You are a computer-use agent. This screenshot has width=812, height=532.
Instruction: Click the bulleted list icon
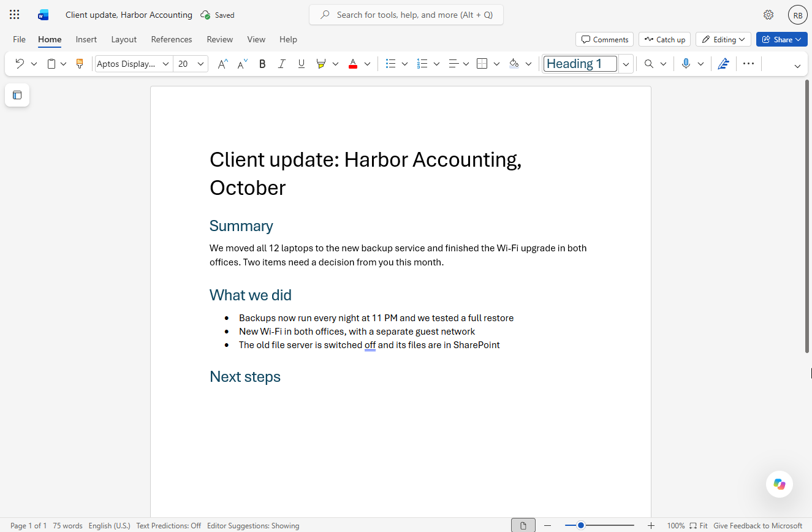tap(390, 64)
